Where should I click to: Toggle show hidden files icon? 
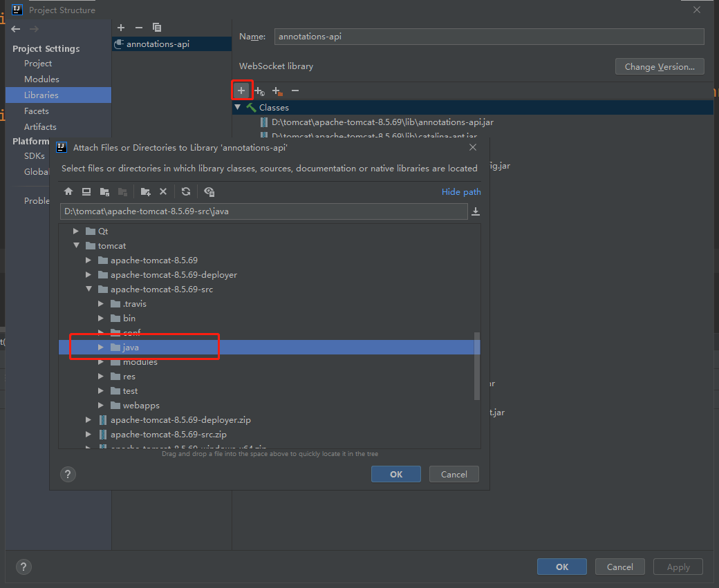point(209,191)
